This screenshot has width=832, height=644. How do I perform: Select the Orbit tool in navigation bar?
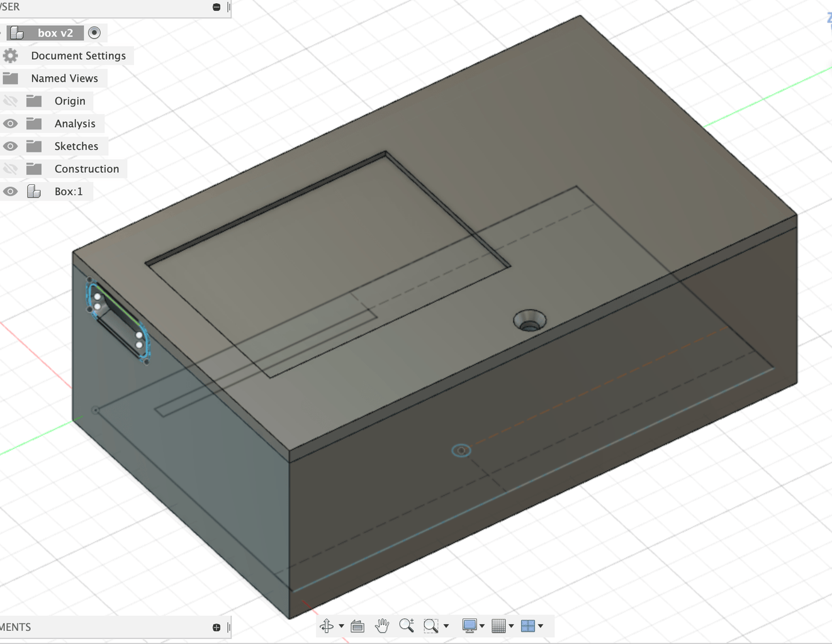click(327, 626)
